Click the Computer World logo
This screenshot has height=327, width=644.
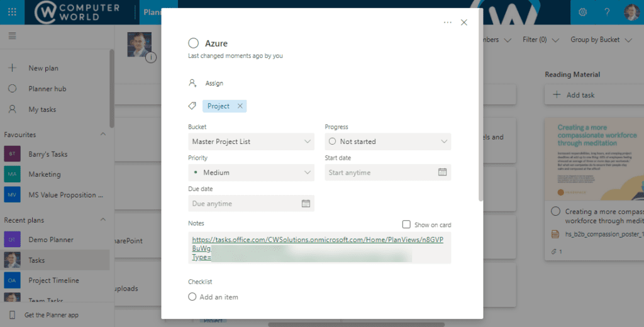77,13
